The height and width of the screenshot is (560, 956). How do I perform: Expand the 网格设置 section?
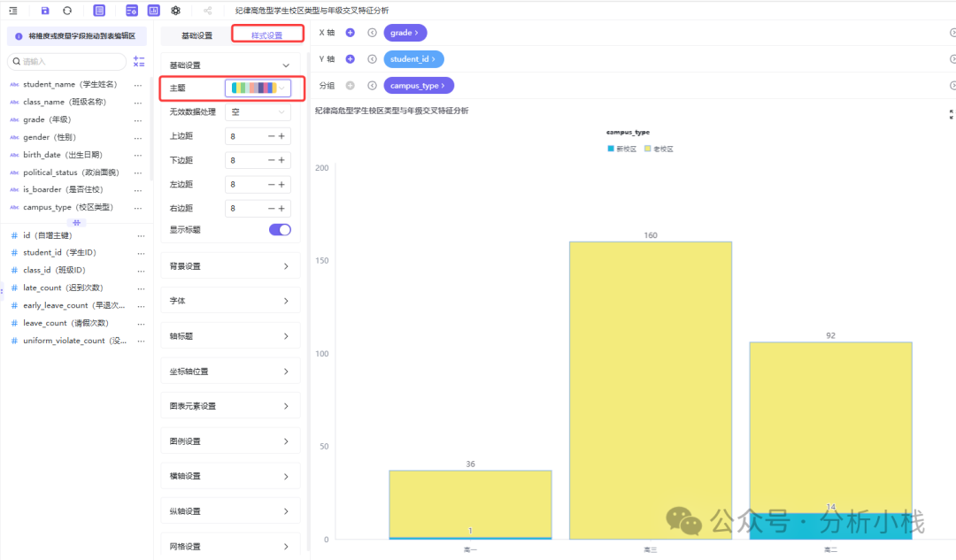point(230,547)
